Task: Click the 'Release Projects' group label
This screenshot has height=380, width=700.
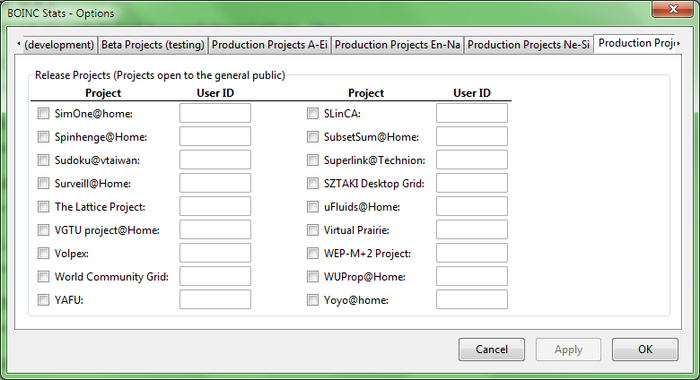Action: pyautogui.click(x=160, y=75)
